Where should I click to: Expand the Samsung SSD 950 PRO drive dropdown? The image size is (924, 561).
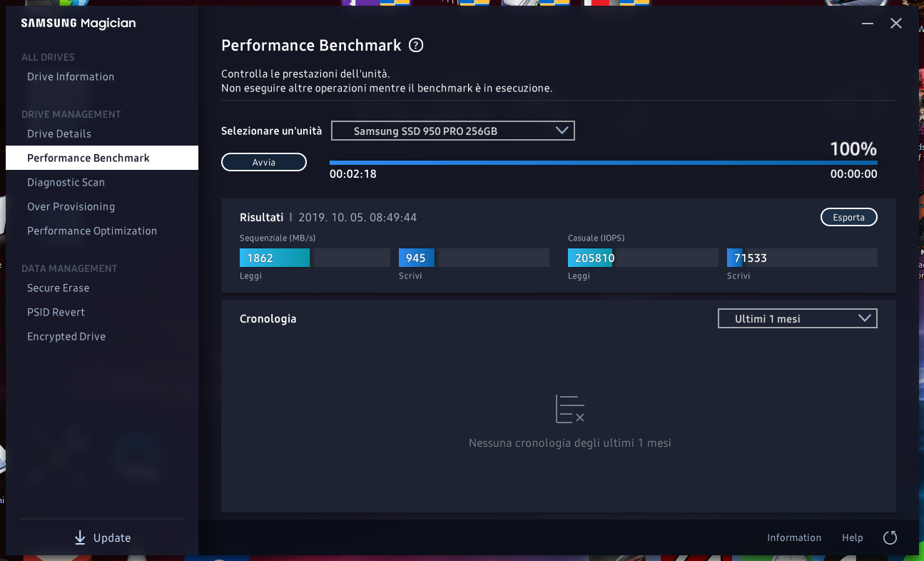pyautogui.click(x=453, y=131)
